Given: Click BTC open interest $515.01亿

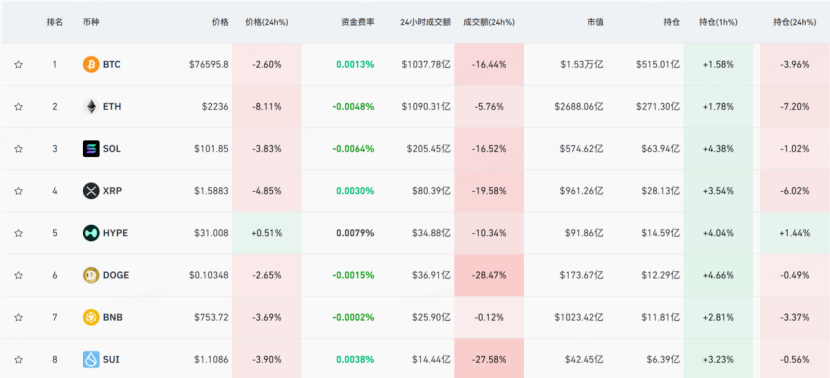Looking at the screenshot, I should pyautogui.click(x=658, y=65).
